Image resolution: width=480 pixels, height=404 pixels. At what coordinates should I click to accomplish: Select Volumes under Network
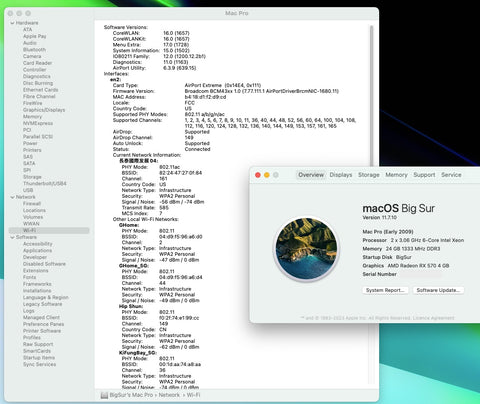coord(33,217)
